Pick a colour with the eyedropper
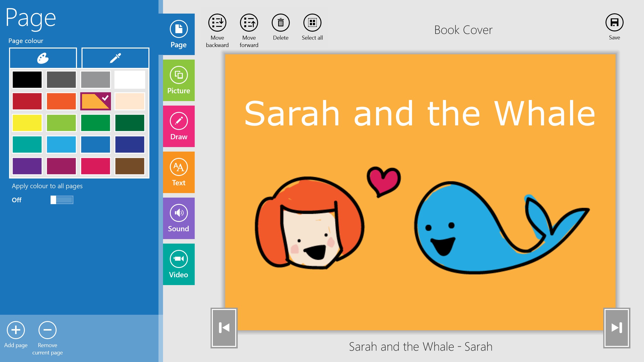Viewport: 644px width, 362px height. (x=115, y=58)
